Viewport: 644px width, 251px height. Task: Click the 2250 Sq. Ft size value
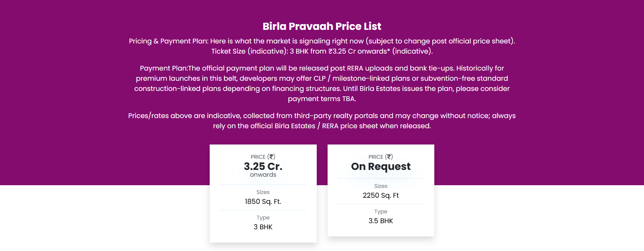tap(380, 195)
